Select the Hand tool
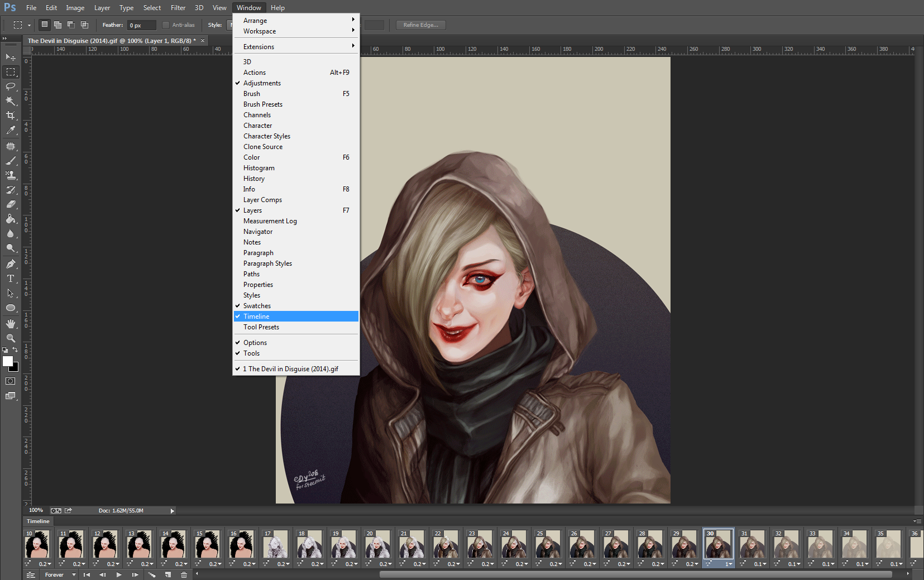Viewport: 924px width, 580px height. 11,324
